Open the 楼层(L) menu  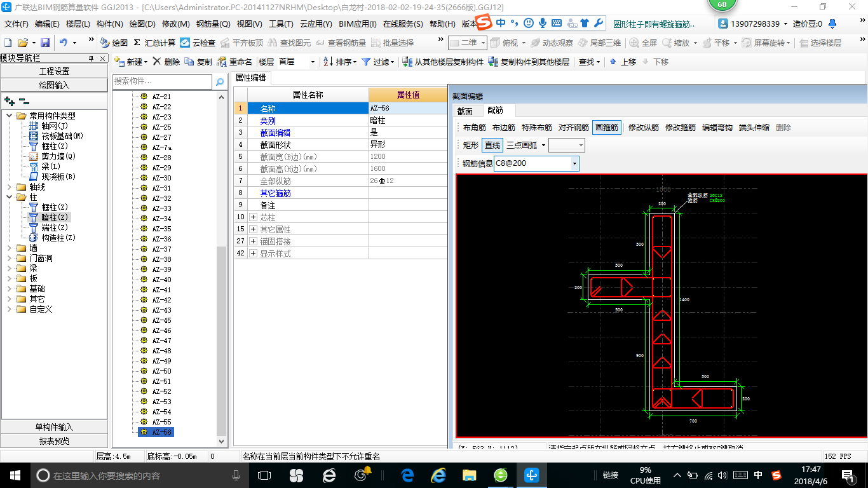(78, 24)
